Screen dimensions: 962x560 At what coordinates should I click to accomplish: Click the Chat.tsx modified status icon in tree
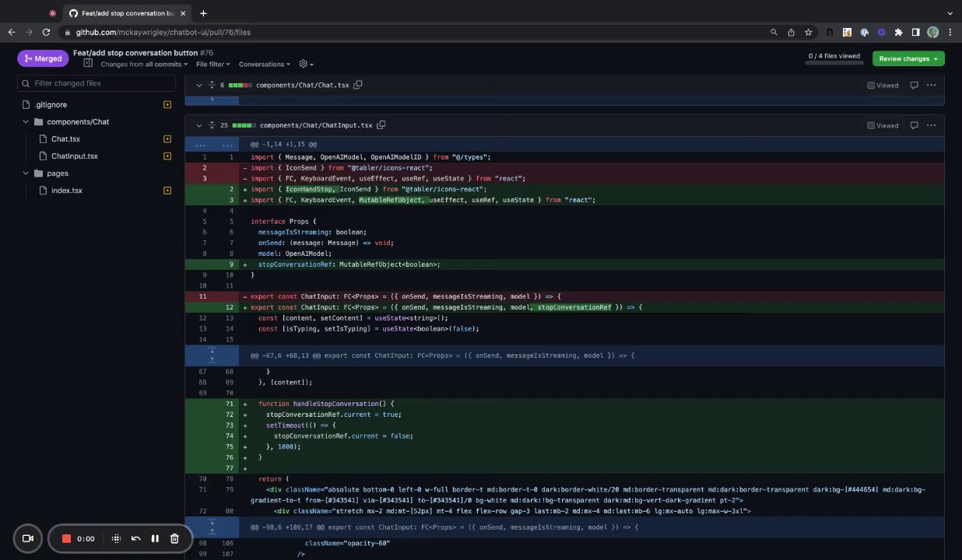tap(167, 138)
